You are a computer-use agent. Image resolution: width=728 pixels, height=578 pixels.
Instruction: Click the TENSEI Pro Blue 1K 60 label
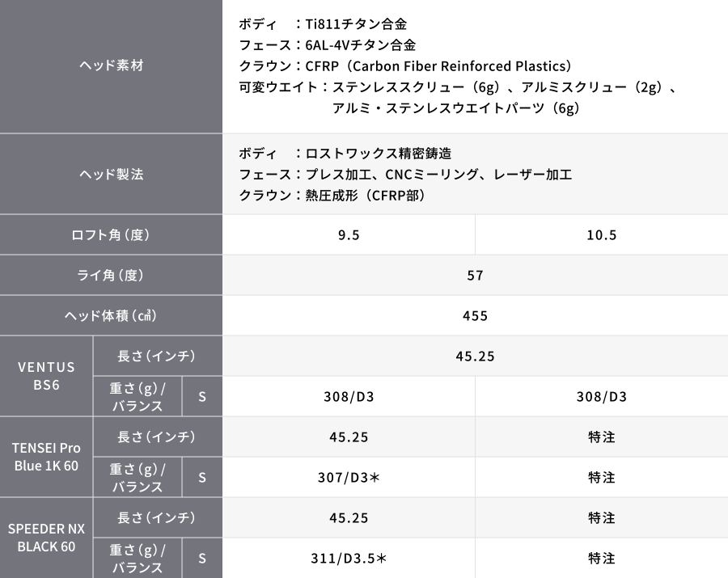tap(47, 458)
